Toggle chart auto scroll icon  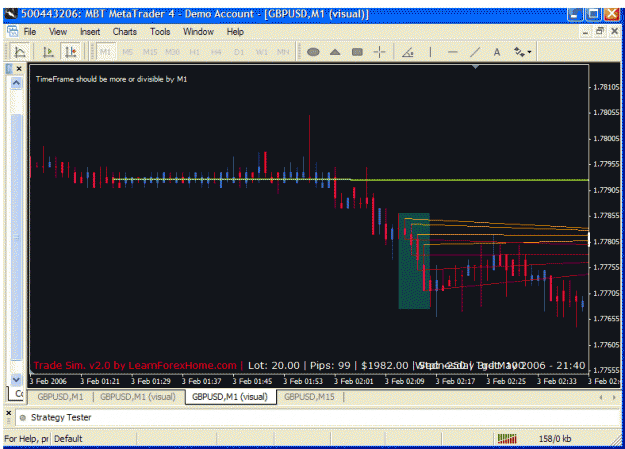[x=48, y=52]
